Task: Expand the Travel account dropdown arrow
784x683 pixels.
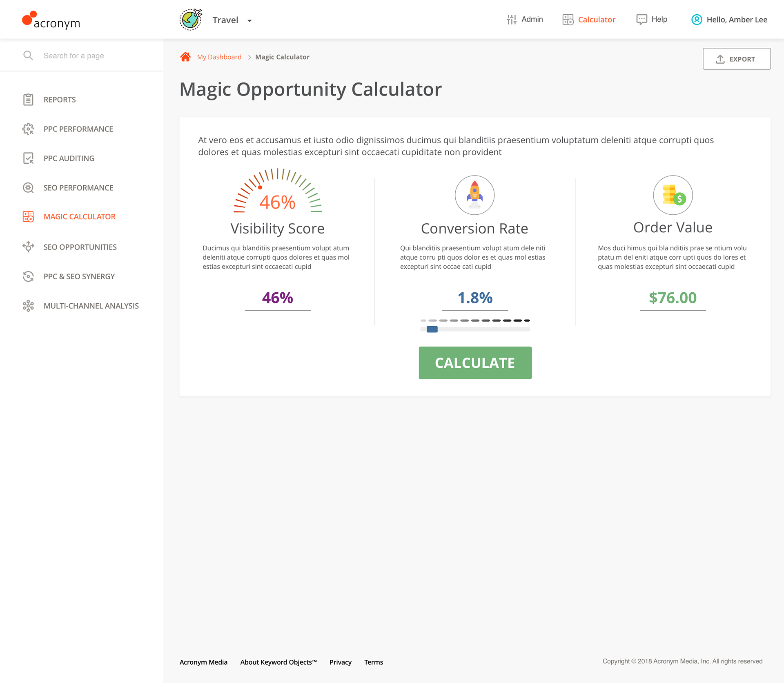Action: [x=249, y=20]
